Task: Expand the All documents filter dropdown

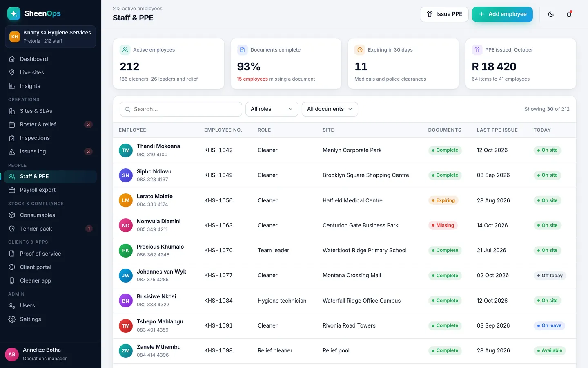Action: click(x=330, y=109)
